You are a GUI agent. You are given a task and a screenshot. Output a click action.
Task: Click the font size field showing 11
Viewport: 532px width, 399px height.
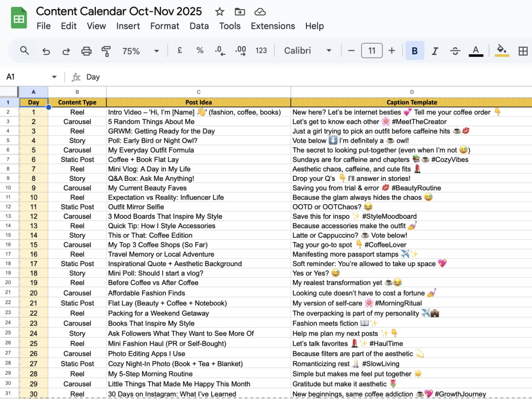click(372, 51)
